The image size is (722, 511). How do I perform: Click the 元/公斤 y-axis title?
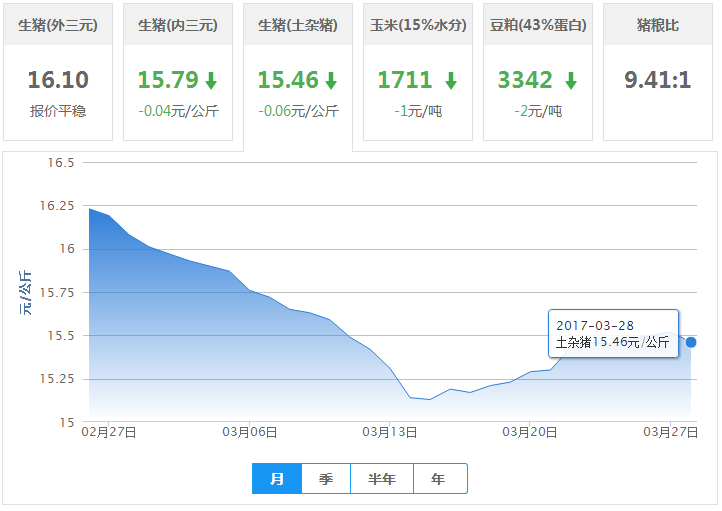click(26, 292)
